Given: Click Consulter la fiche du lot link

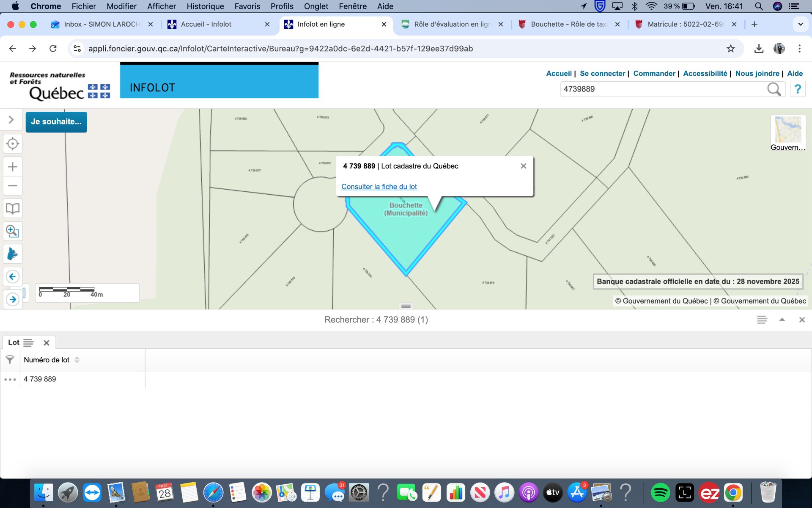Looking at the screenshot, I should coord(379,187).
